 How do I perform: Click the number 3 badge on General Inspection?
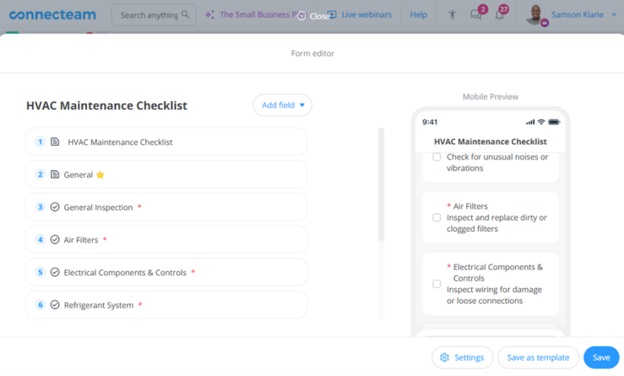[40, 207]
